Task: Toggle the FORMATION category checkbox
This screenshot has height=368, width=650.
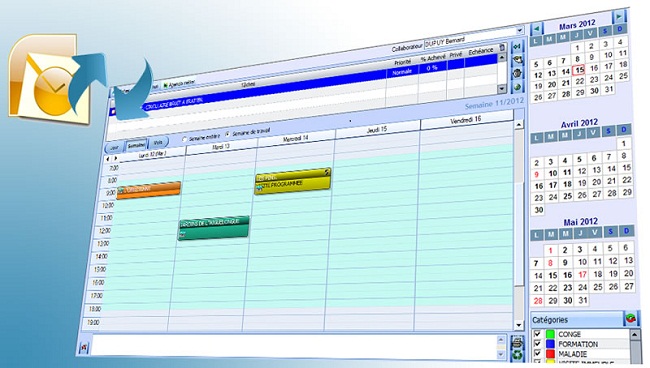Action: click(x=538, y=344)
